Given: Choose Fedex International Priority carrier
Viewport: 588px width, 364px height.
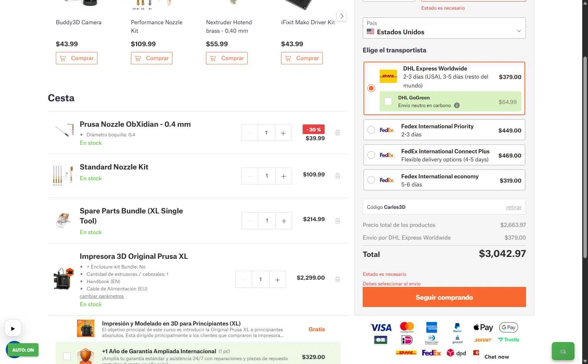Looking at the screenshot, I should (x=371, y=130).
